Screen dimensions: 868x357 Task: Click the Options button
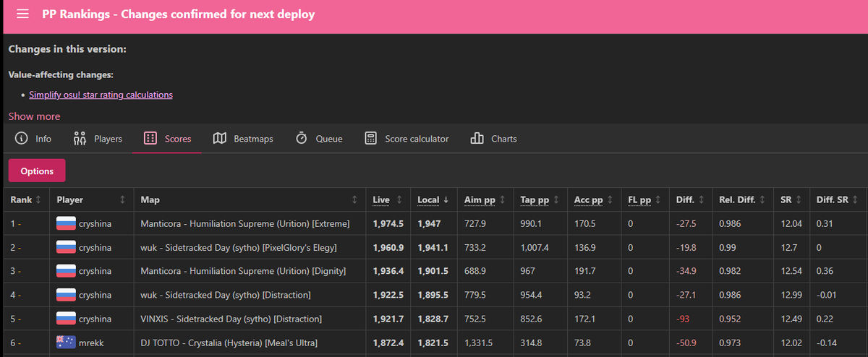point(37,171)
